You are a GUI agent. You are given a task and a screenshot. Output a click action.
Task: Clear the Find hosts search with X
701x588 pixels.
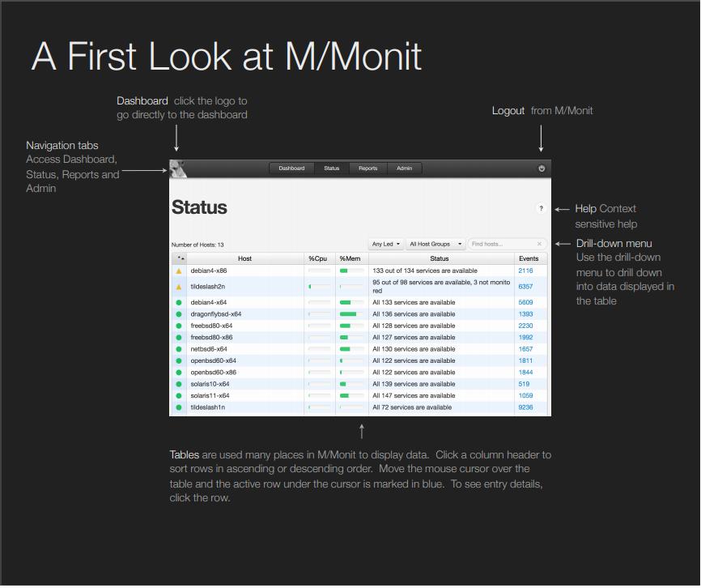pos(540,244)
